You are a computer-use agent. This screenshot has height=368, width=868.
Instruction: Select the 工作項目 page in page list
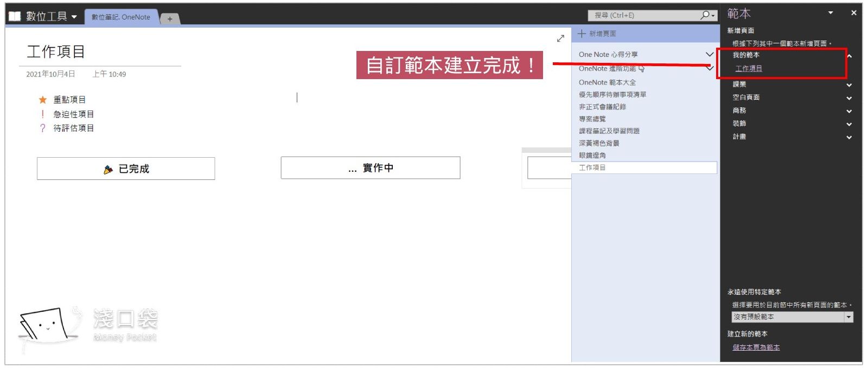pos(644,167)
